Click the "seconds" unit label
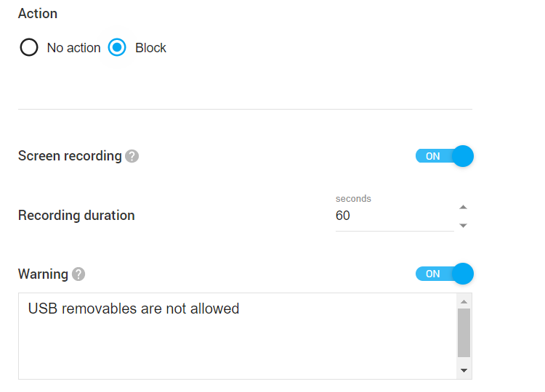 (x=353, y=199)
